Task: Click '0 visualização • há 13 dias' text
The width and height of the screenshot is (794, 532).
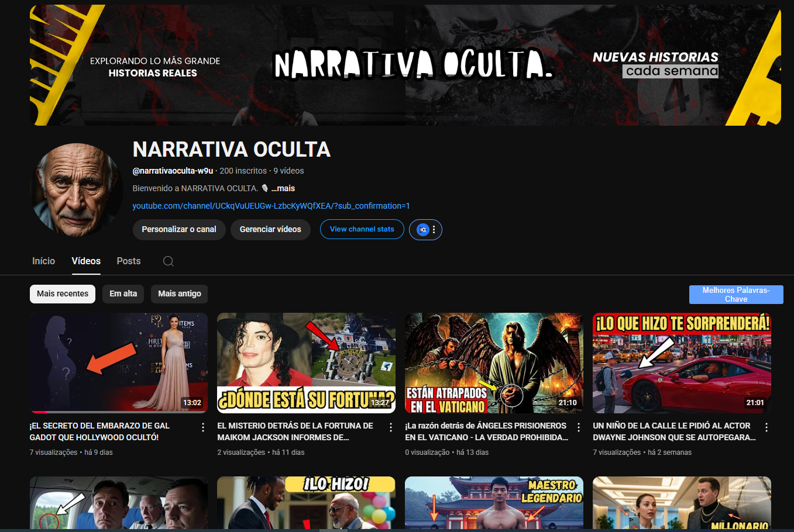Action: pyautogui.click(x=446, y=452)
